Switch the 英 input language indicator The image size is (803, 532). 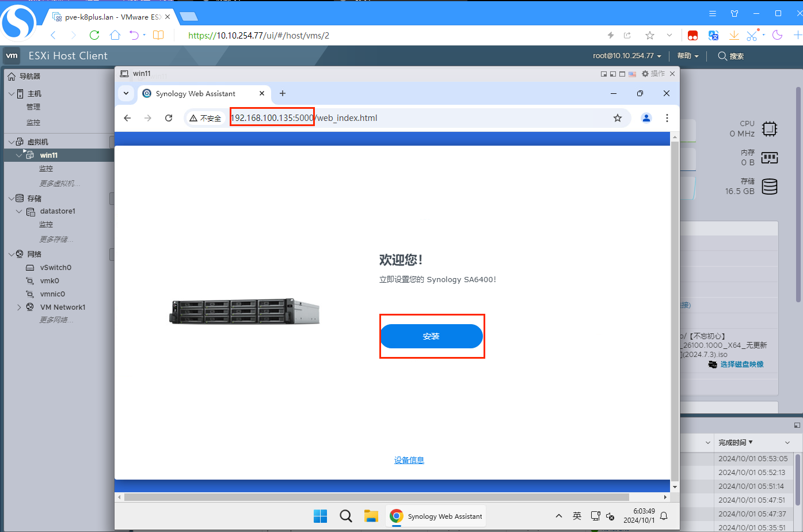coord(577,516)
